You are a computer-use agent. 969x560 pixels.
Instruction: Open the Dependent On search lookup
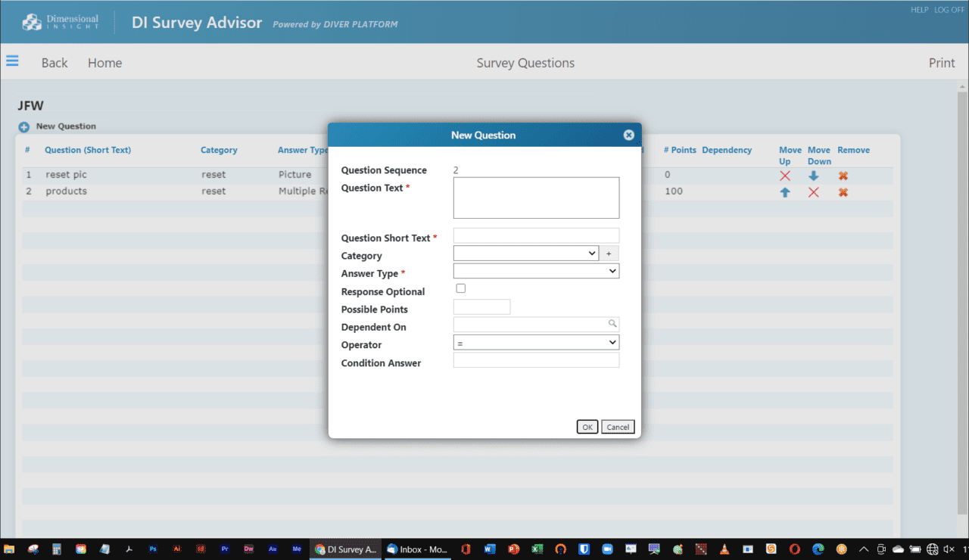pos(612,323)
